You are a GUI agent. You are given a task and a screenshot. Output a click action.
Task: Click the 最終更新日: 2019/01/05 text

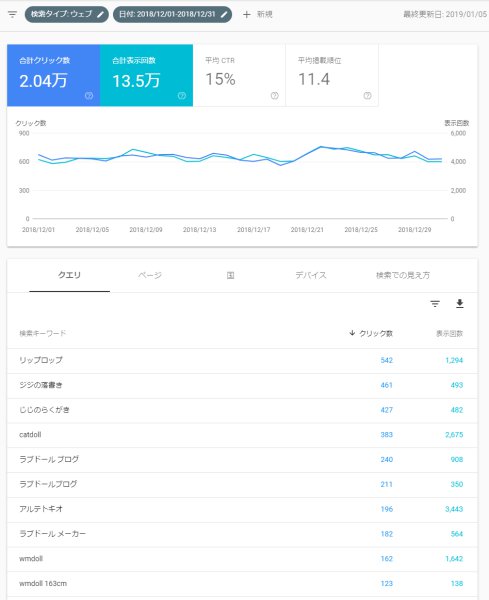pos(445,15)
